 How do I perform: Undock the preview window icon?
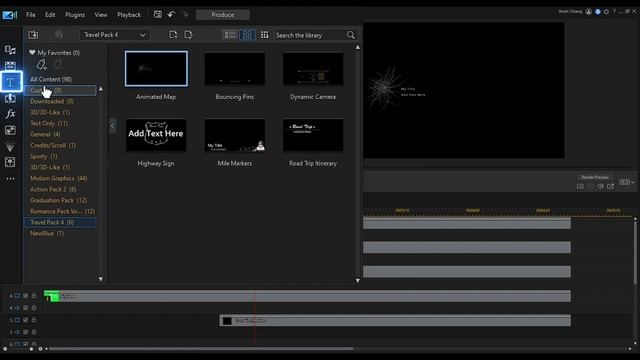pyautogui.click(x=610, y=186)
